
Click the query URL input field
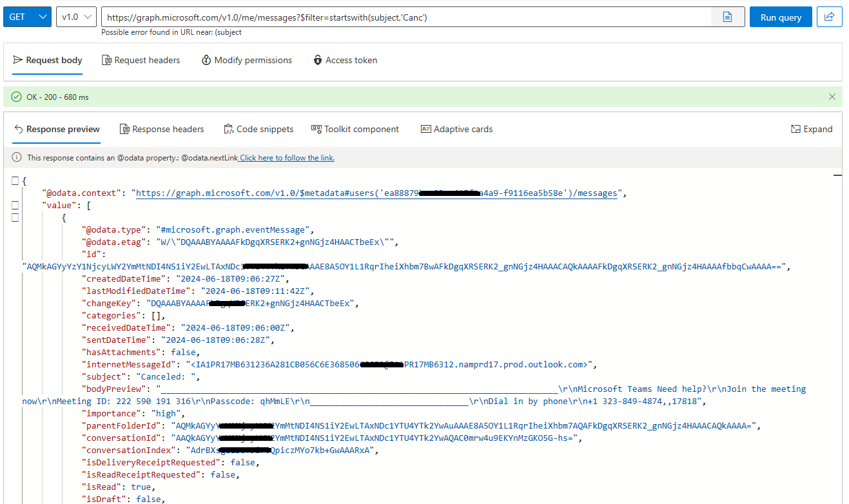[406, 17]
